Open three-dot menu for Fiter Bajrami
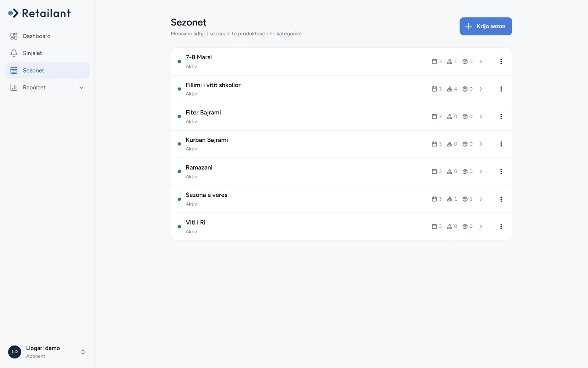Image resolution: width=588 pixels, height=368 pixels. 501,116
